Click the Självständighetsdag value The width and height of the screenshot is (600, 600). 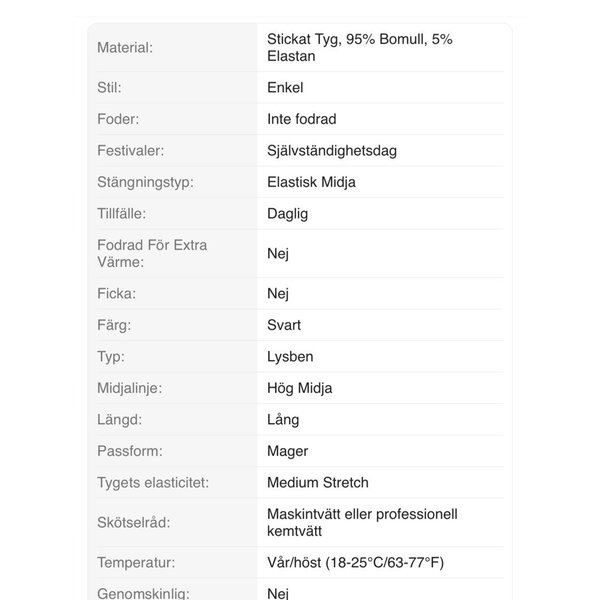[x=333, y=150]
